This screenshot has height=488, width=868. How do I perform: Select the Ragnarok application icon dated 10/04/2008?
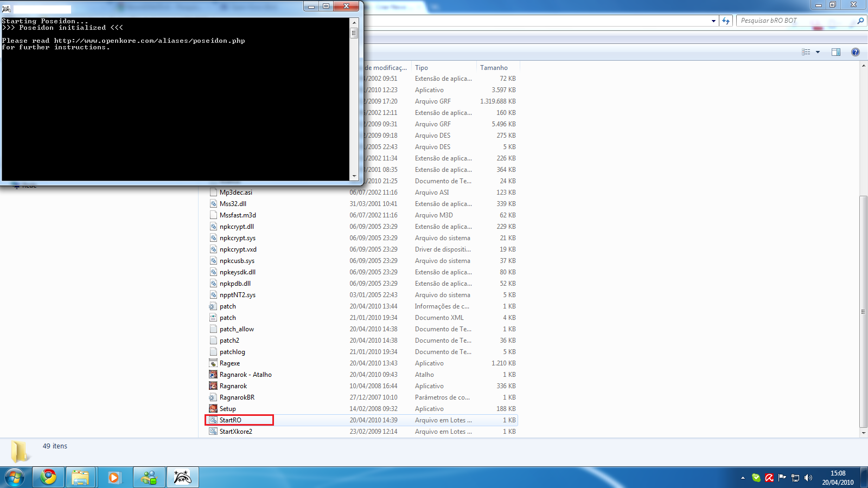pyautogui.click(x=213, y=386)
